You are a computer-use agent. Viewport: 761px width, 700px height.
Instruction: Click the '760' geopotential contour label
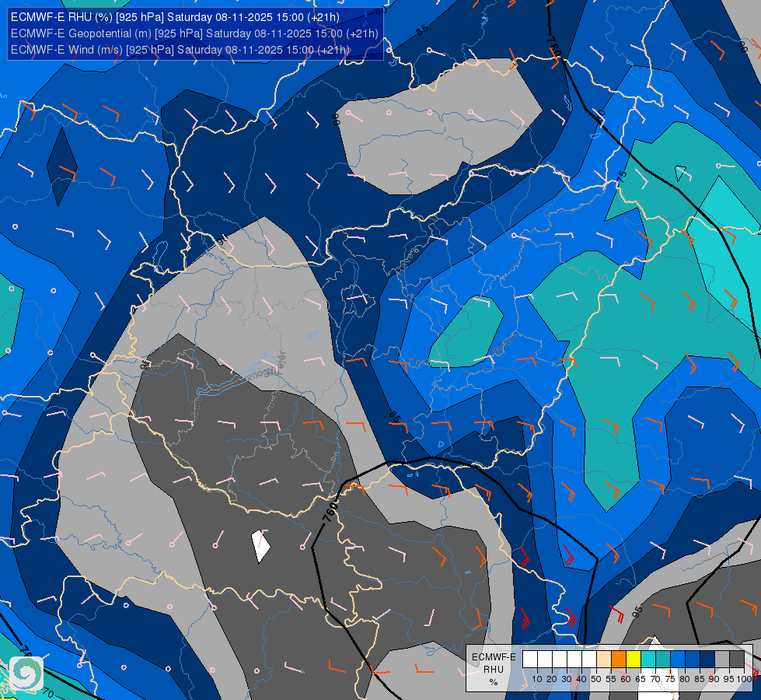pos(330,511)
